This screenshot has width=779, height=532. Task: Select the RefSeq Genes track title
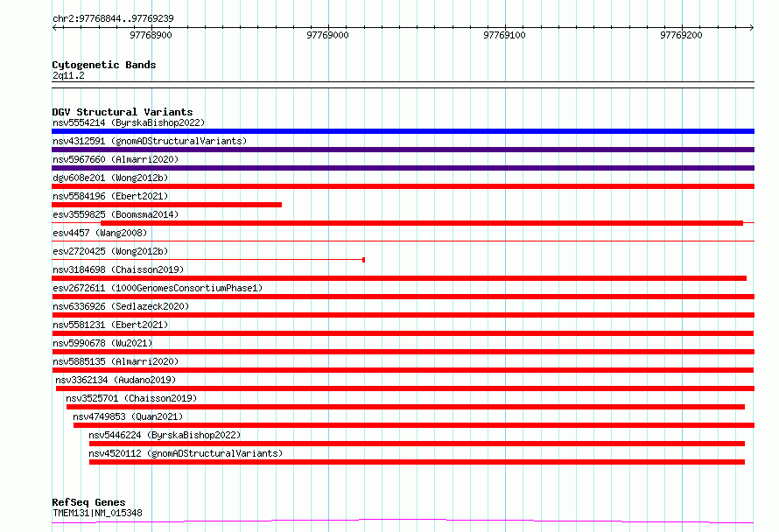88,502
